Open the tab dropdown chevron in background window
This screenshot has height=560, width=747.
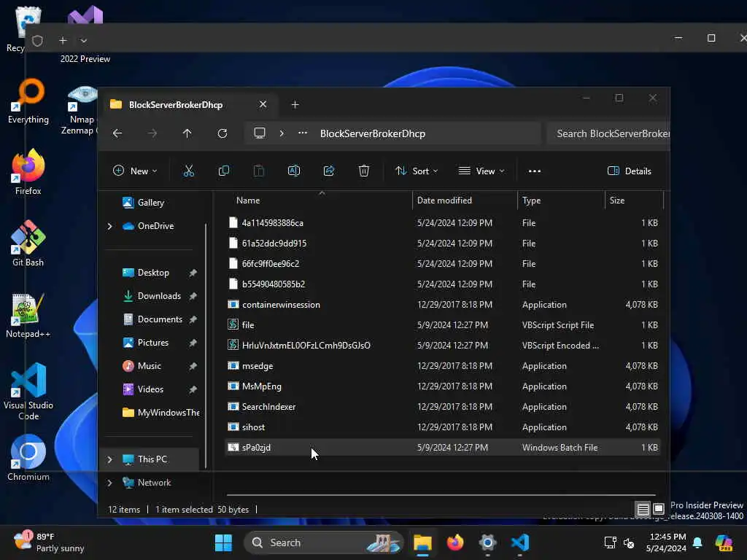click(x=84, y=41)
